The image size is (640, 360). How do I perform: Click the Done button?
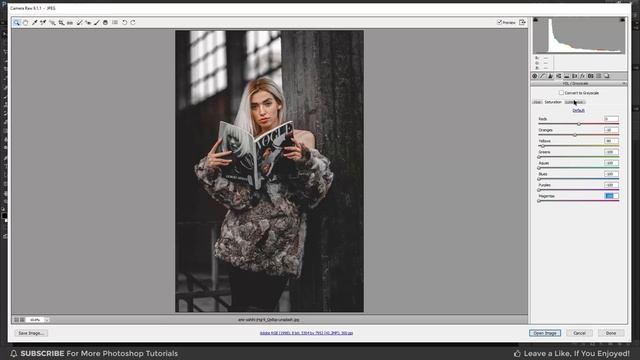tap(611, 333)
